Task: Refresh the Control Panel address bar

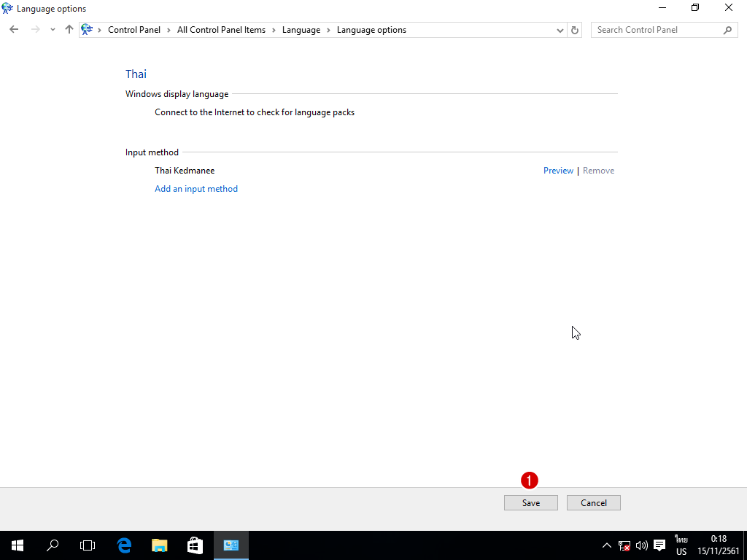Action: coord(575,30)
